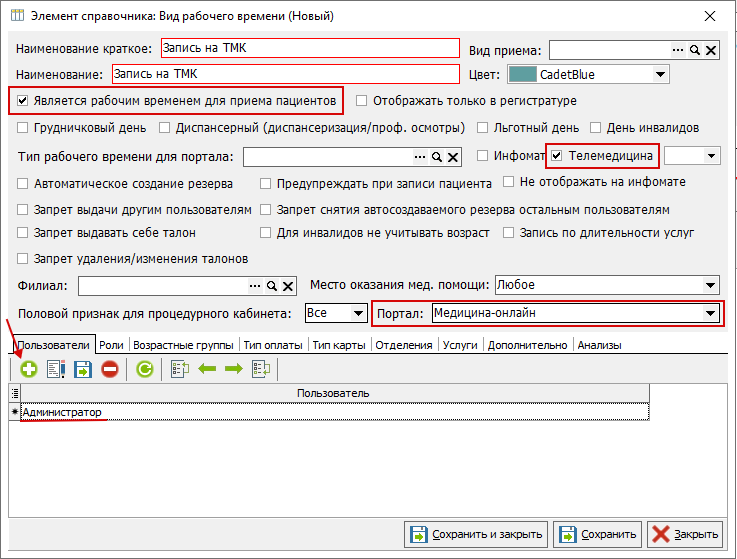Click the green right arrow icon
This screenshot has width=737, height=559.
click(x=233, y=369)
